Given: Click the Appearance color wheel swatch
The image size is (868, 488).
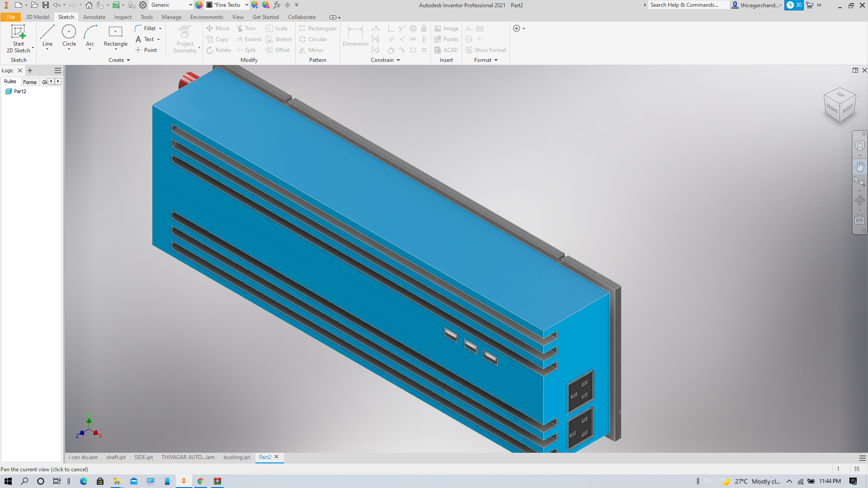Looking at the screenshot, I should pyautogui.click(x=199, y=5).
